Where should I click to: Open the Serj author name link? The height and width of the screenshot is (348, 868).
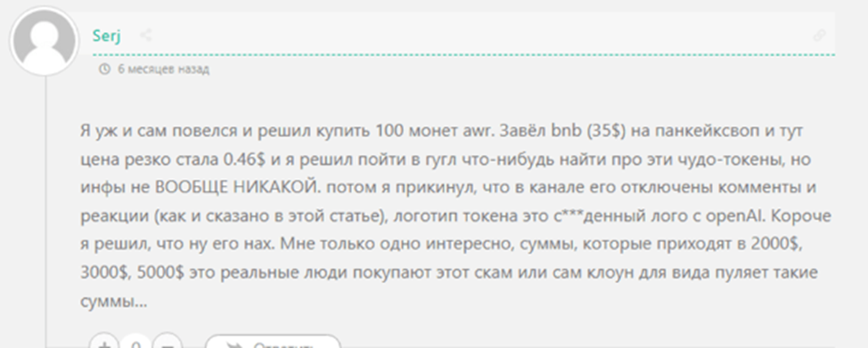[x=107, y=36]
